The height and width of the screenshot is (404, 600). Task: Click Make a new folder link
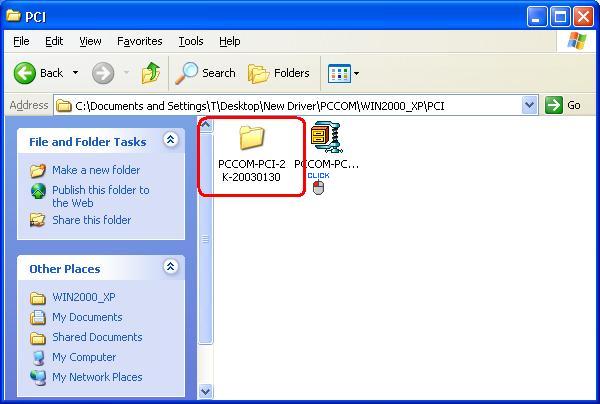(96, 170)
